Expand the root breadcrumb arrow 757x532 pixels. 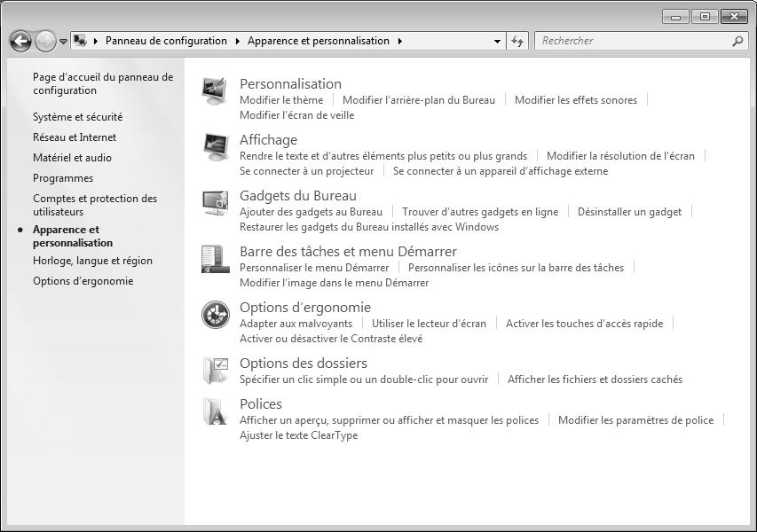coord(96,41)
